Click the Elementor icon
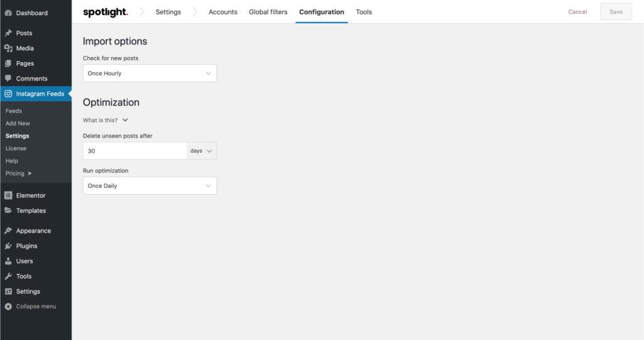This screenshot has height=340, width=644. coord(8,195)
